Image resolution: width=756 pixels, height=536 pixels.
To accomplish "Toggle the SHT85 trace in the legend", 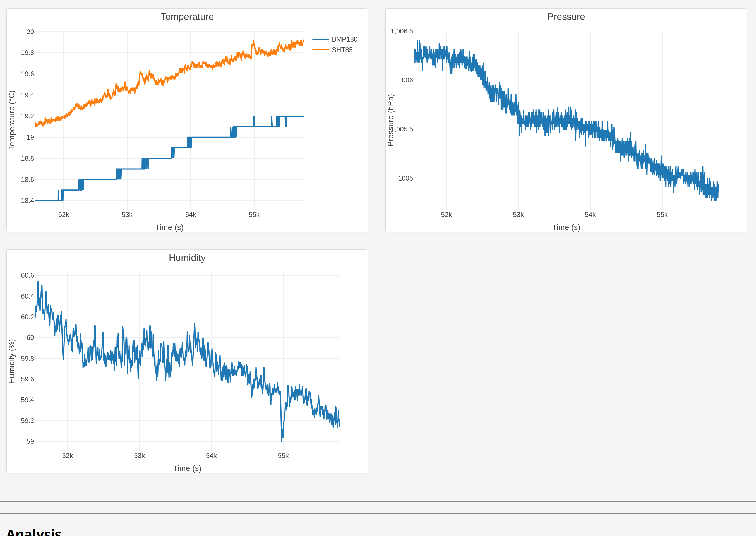I will coord(342,50).
